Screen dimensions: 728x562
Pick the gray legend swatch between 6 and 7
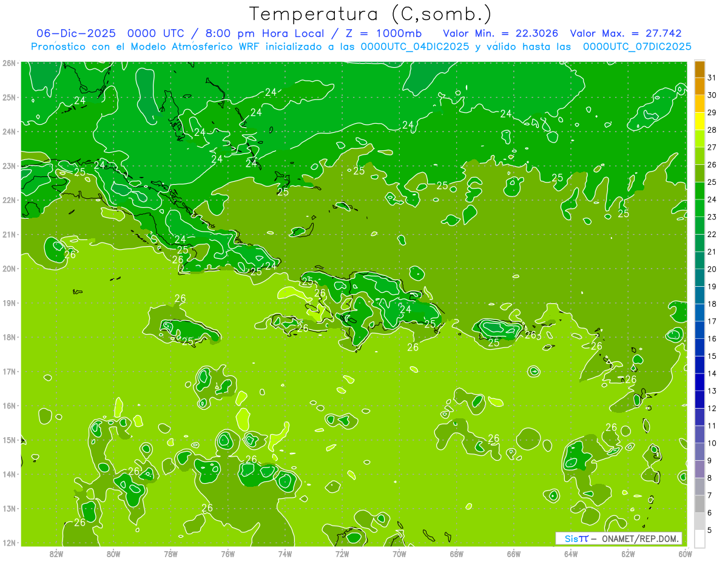click(x=699, y=504)
